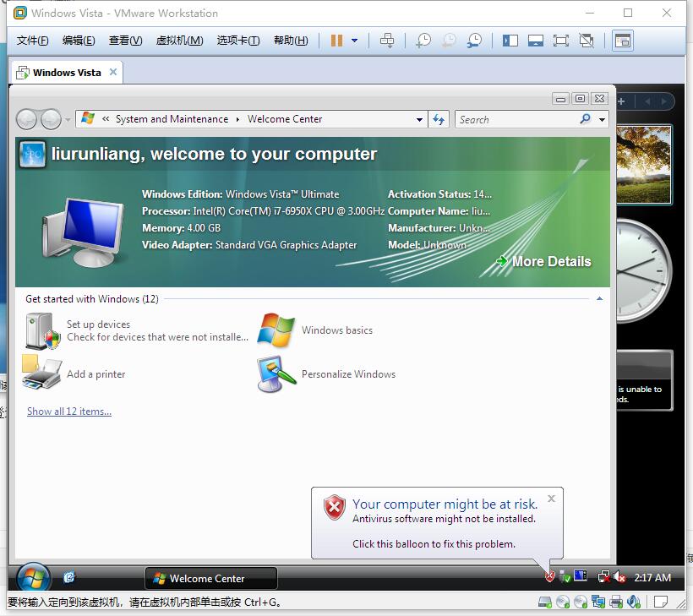The width and height of the screenshot is (693, 616).
Task: Click the Welcome Center computer monitor image
Action: [x=83, y=232]
